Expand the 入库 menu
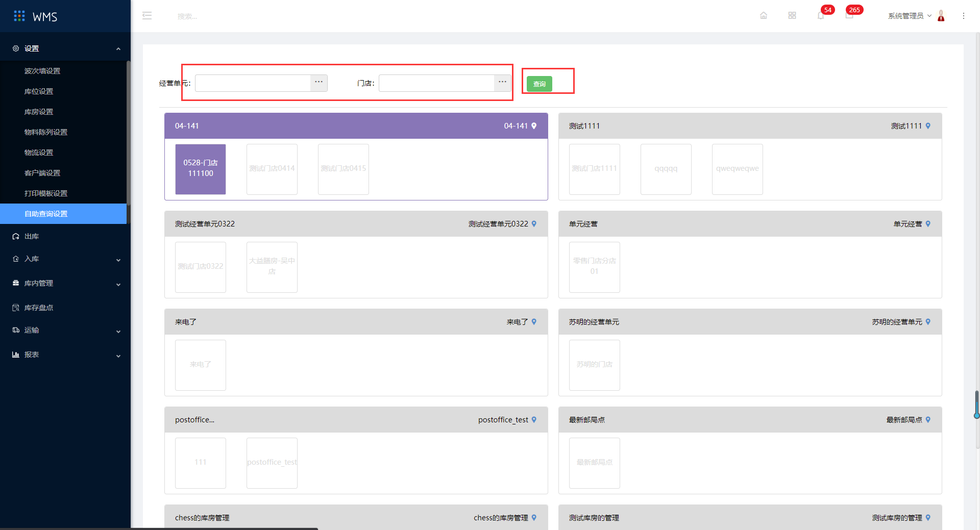 pos(118,260)
